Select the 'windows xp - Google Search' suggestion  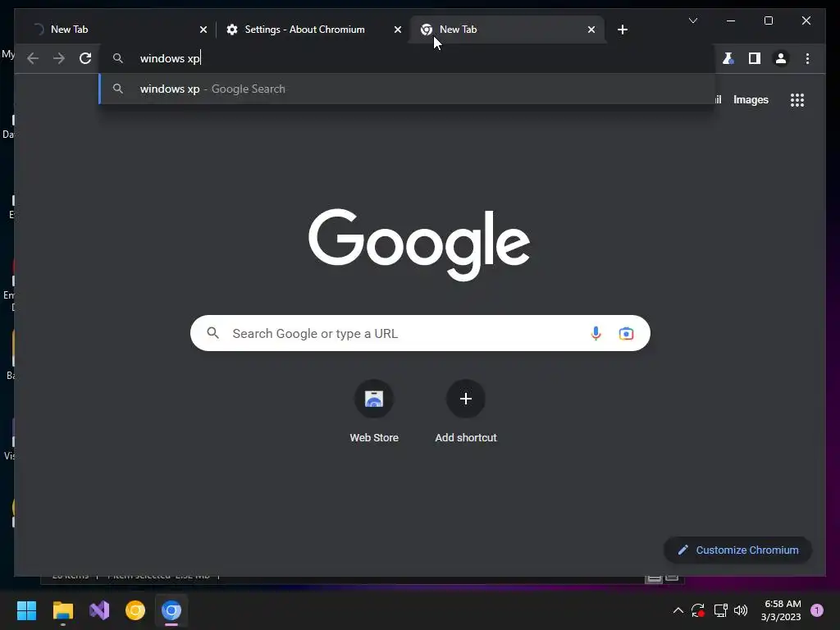click(407, 89)
